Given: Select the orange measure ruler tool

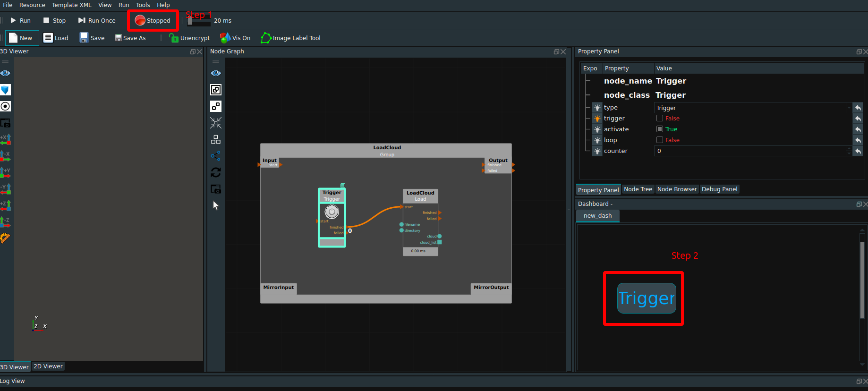Looking at the screenshot, I should pyautogui.click(x=5, y=238).
